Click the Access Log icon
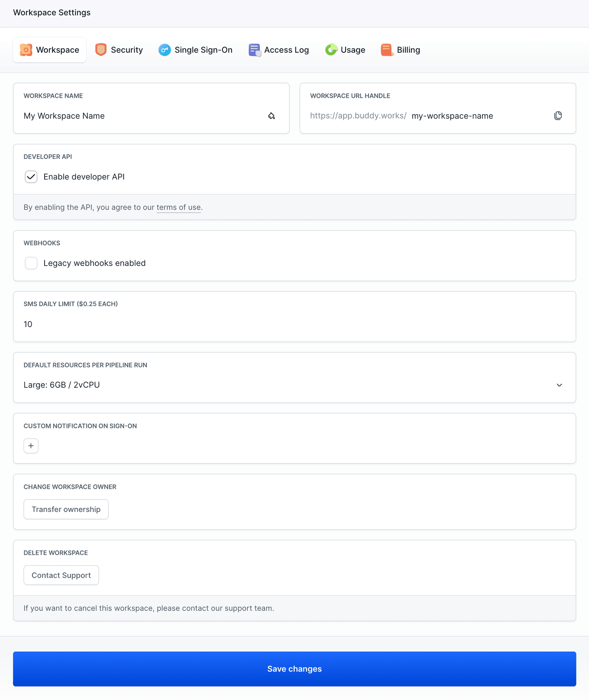 [254, 49]
